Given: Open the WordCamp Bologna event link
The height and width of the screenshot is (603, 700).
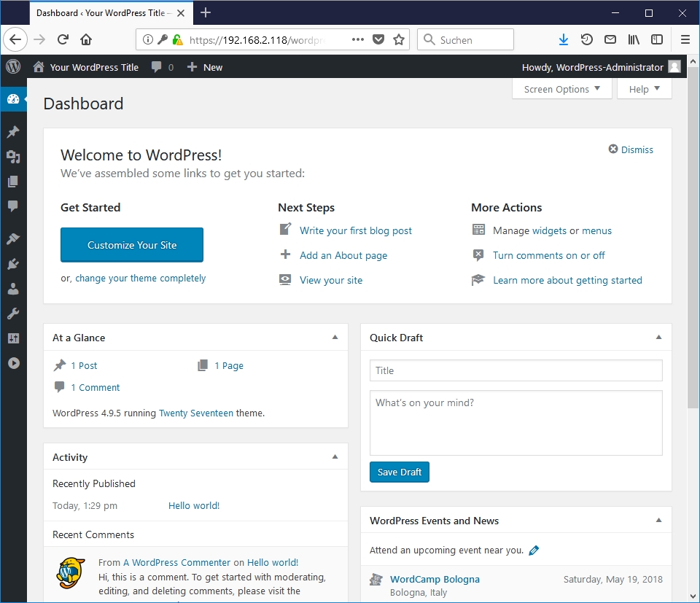Looking at the screenshot, I should point(435,579).
